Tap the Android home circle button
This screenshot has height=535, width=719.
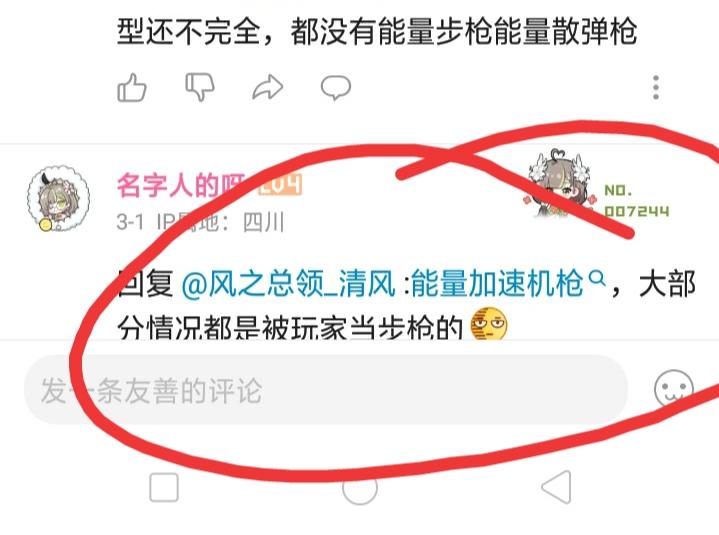(360, 488)
